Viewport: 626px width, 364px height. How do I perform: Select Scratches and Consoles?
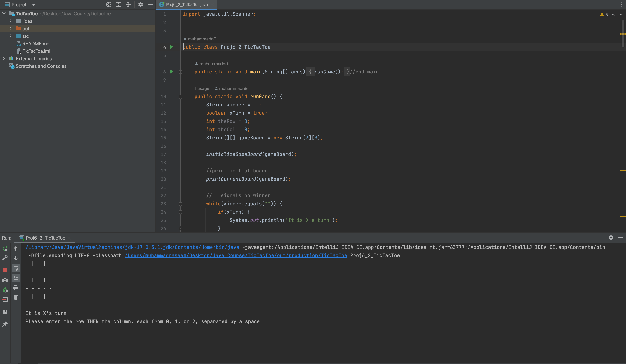[41, 66]
